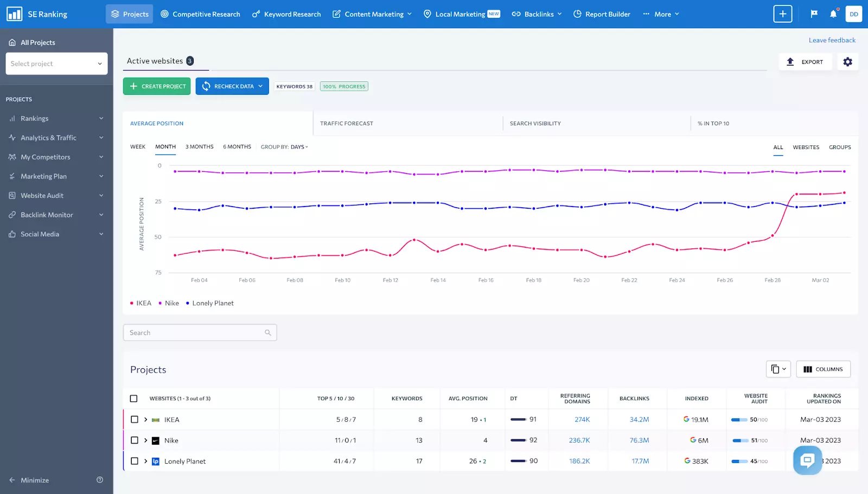Click the Rankings bar chart icon
The image size is (868, 494).
tap(12, 118)
